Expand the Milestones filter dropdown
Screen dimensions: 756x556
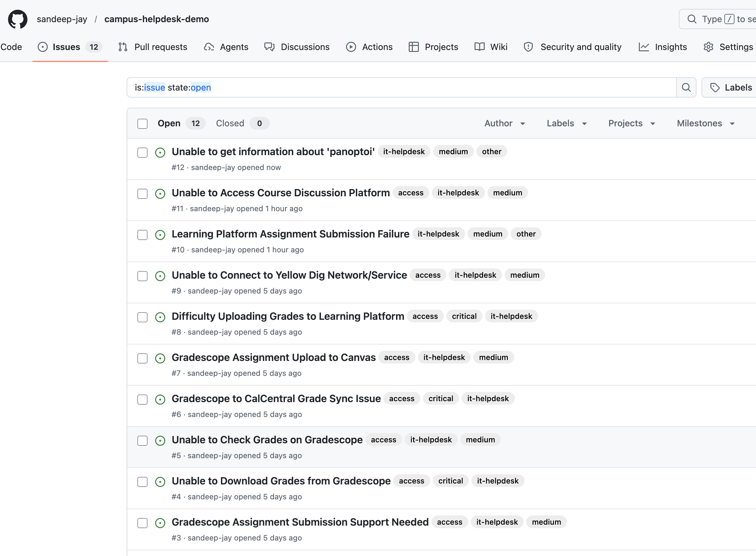tap(706, 123)
